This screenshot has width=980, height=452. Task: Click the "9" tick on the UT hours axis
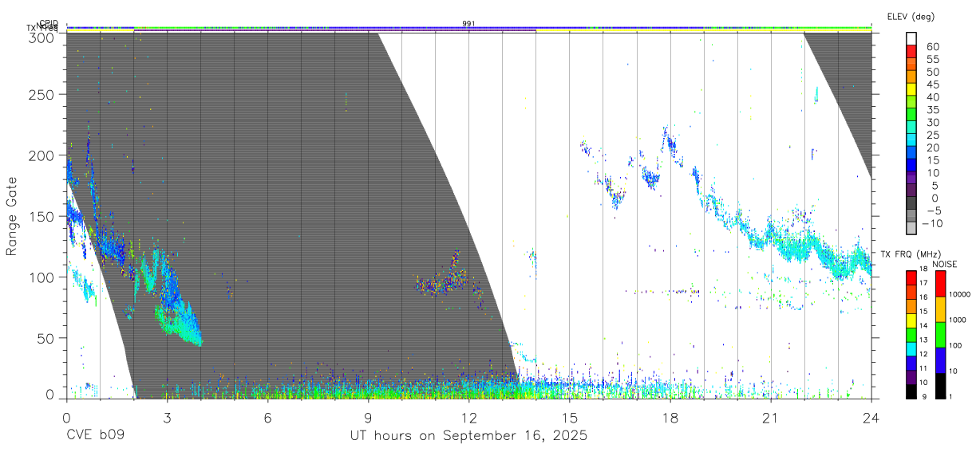tap(368, 418)
